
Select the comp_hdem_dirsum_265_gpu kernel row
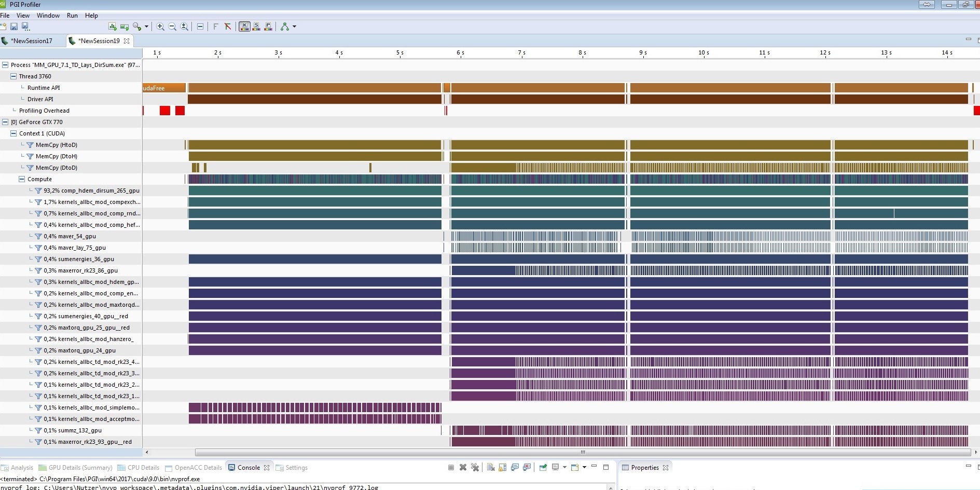click(91, 190)
